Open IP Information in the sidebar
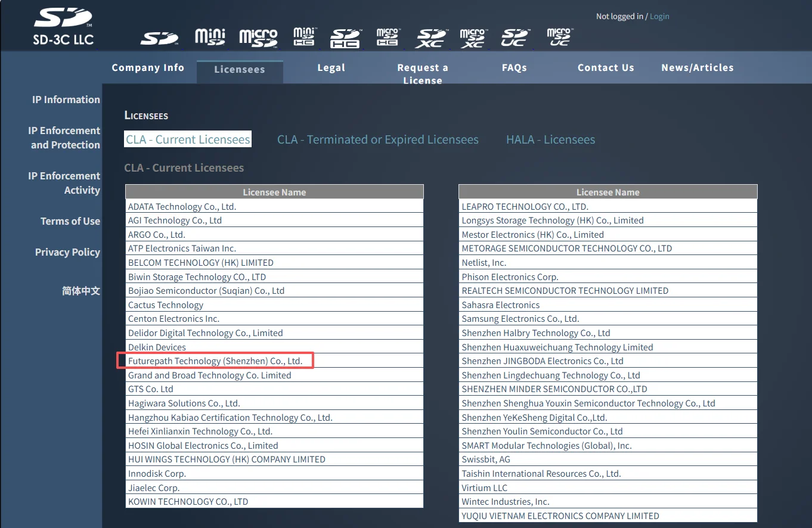812x528 pixels. [66, 100]
